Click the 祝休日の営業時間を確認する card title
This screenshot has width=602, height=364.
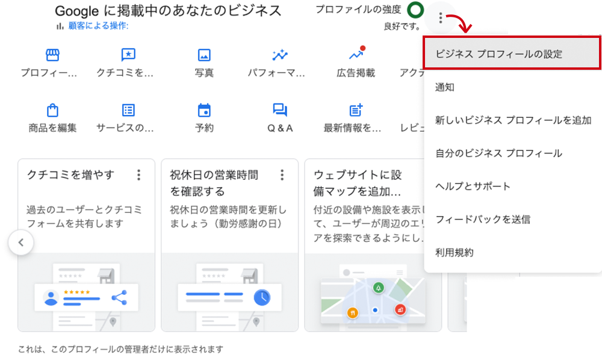click(214, 183)
